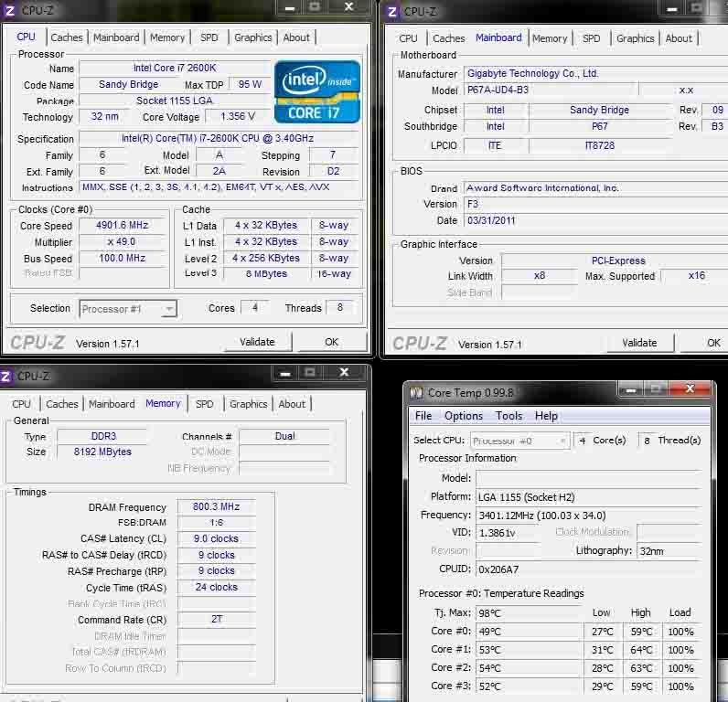Switch to Mainboard tab in the Memory window
This screenshot has height=702, width=728.
tap(112, 404)
